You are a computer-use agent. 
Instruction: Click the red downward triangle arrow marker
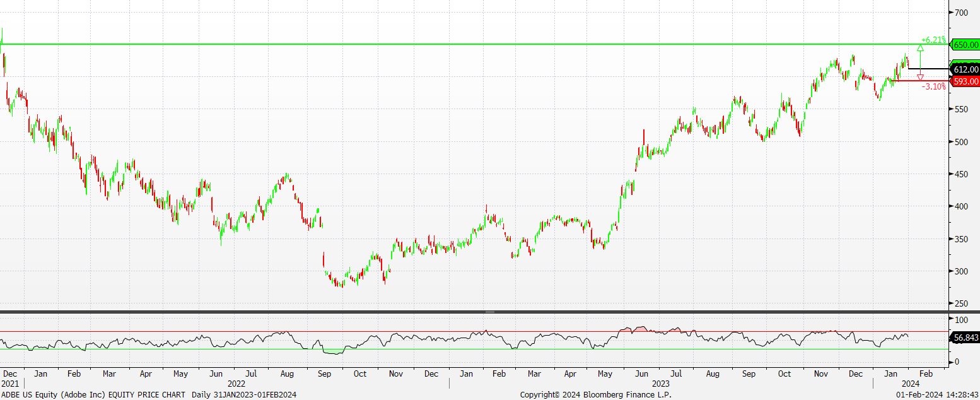click(920, 78)
